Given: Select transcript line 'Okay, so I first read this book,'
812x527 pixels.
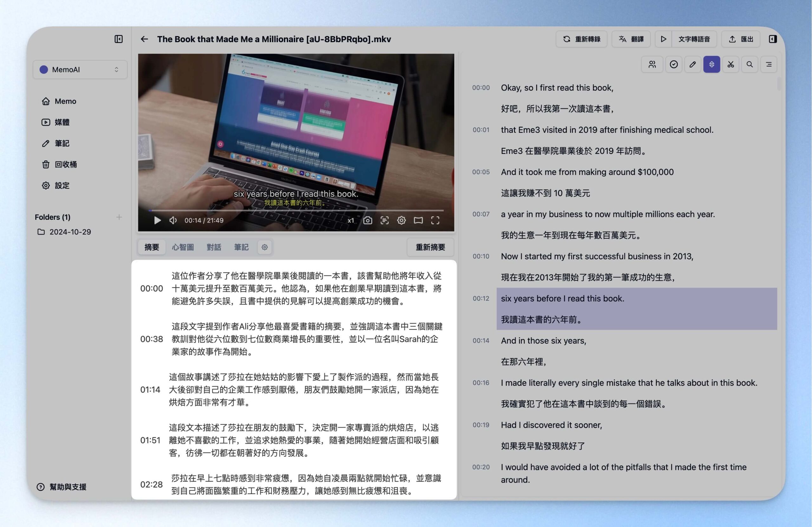Looking at the screenshot, I should (557, 88).
